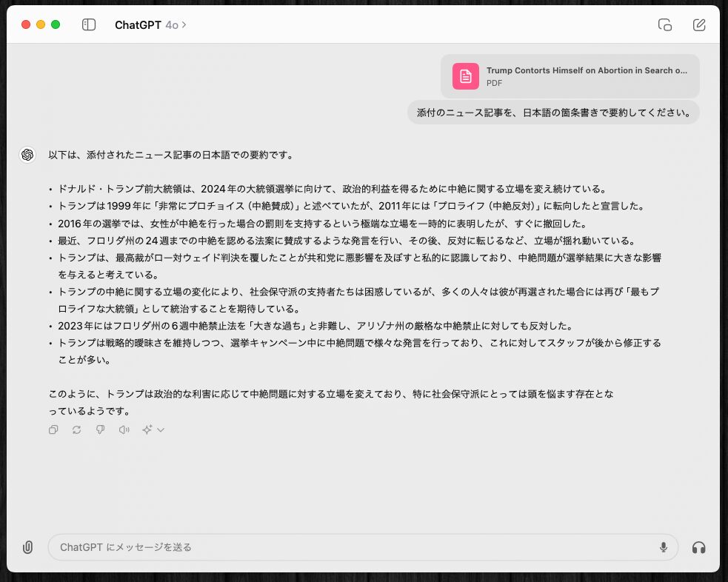Start dictation with the microphone icon
The width and height of the screenshot is (728, 582).
tap(664, 547)
